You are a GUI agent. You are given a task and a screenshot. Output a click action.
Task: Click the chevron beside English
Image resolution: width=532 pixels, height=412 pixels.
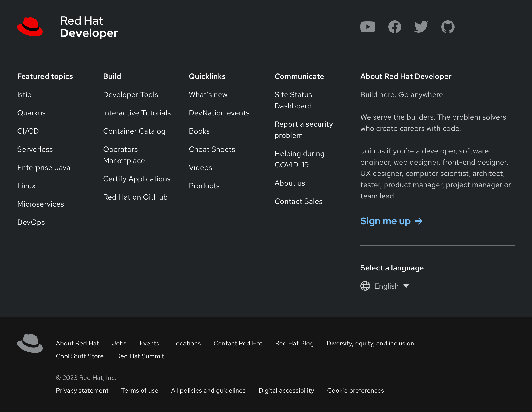coord(406,286)
